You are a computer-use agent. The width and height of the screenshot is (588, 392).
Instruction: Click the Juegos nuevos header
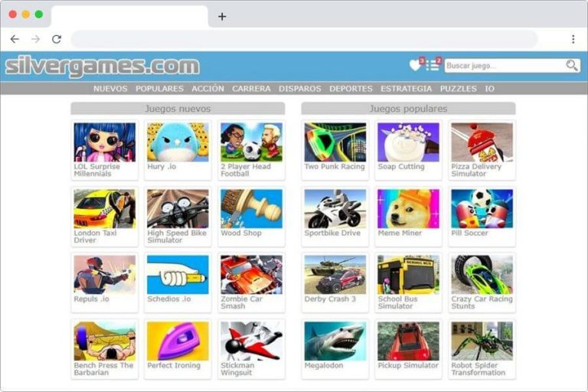click(178, 109)
